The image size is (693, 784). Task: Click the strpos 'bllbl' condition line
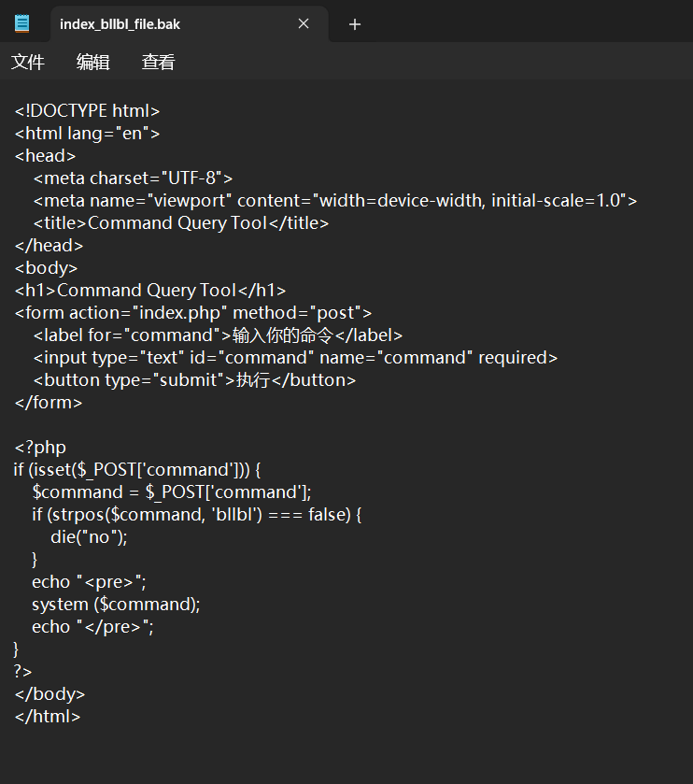pyautogui.click(x=197, y=515)
